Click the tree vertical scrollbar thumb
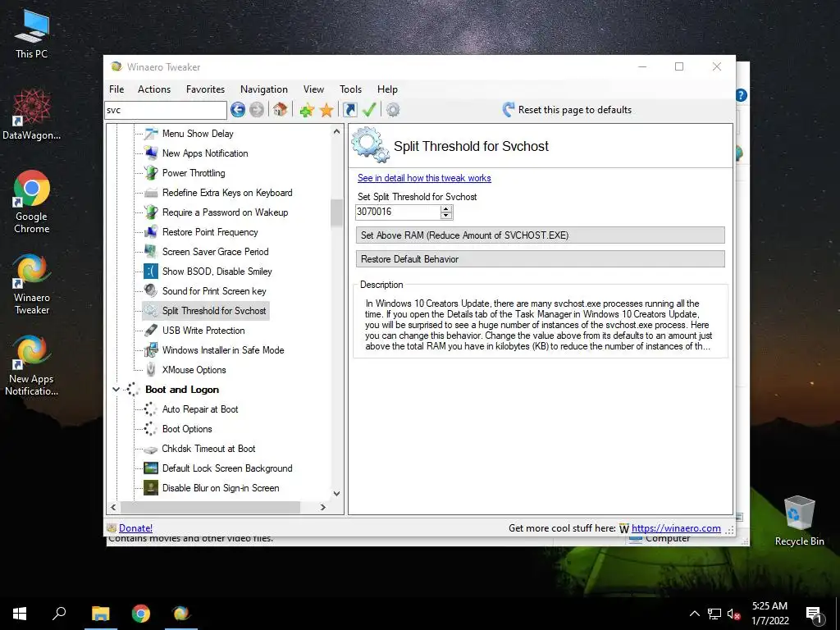Viewport: 840px width, 630px height. click(336, 212)
